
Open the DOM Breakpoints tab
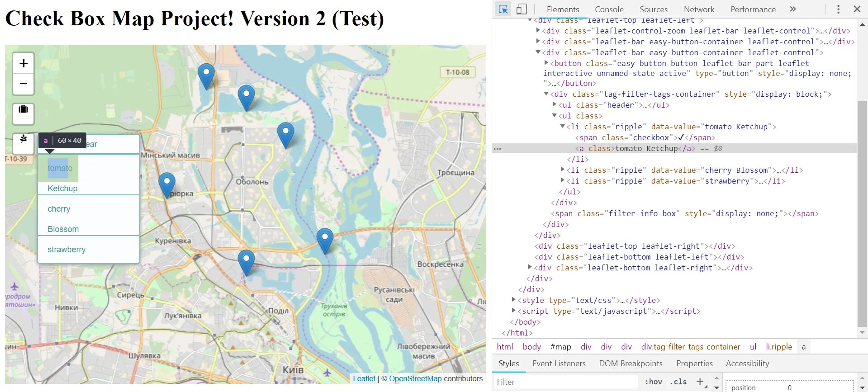click(631, 364)
